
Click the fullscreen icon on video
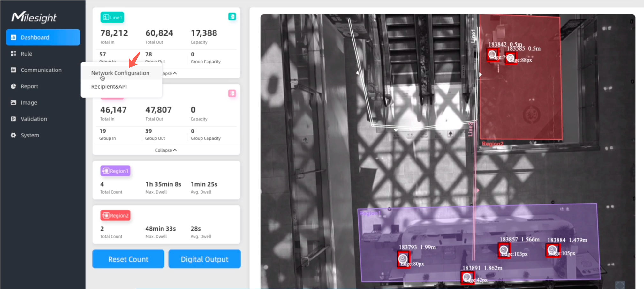click(x=620, y=285)
